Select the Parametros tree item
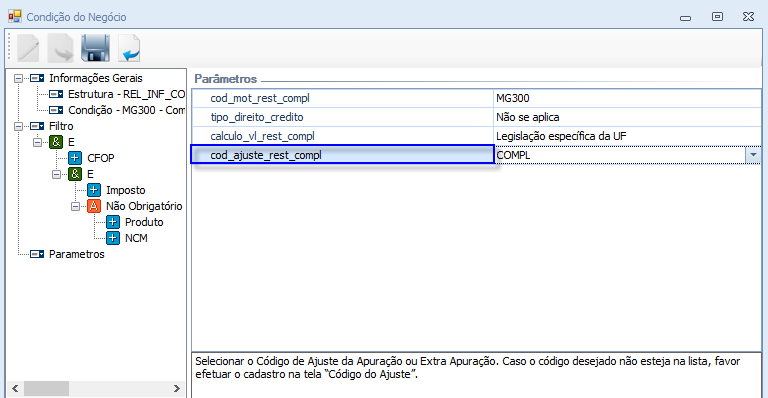Viewport: 768px width, 398px height. tap(76, 255)
